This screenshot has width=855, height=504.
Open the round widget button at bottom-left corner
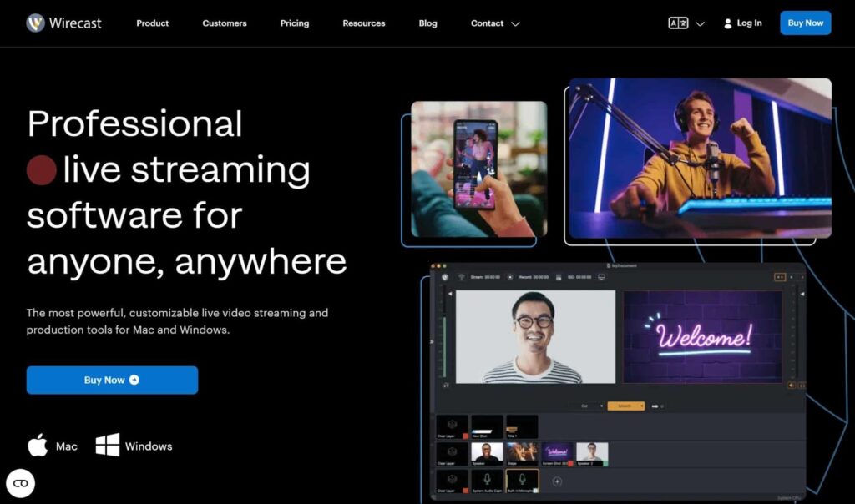pos(21,483)
